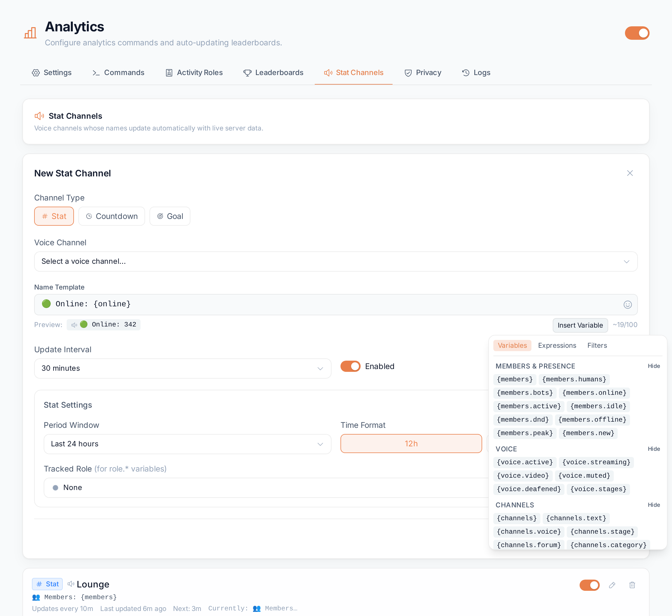Open the Logs tab
The image size is (672, 616).
(x=476, y=73)
